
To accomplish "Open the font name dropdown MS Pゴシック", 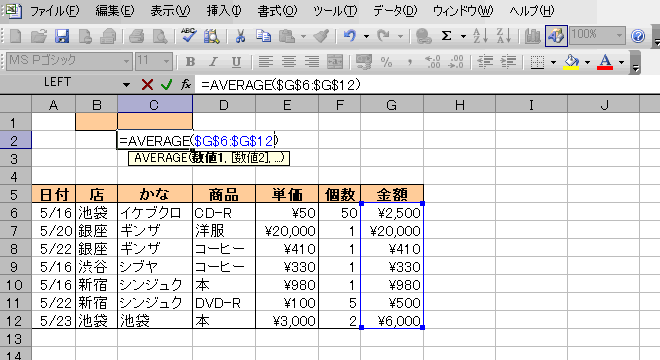I will coord(125,62).
